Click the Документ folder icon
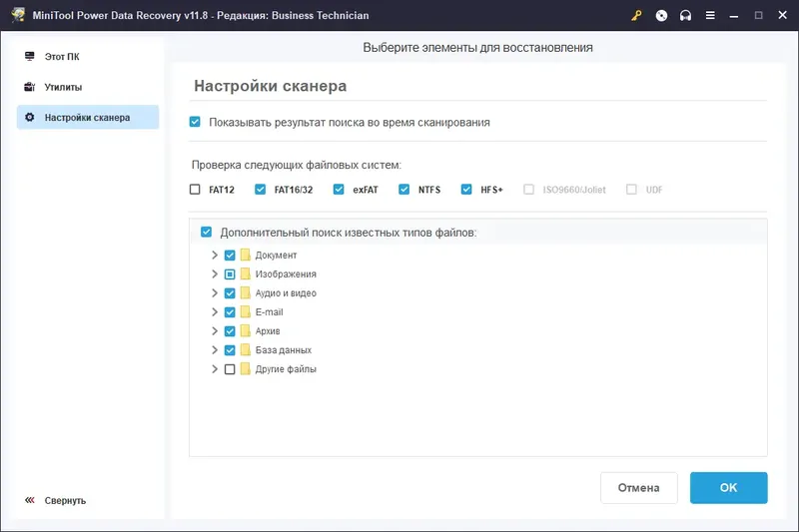The height and width of the screenshot is (532, 799). point(245,255)
